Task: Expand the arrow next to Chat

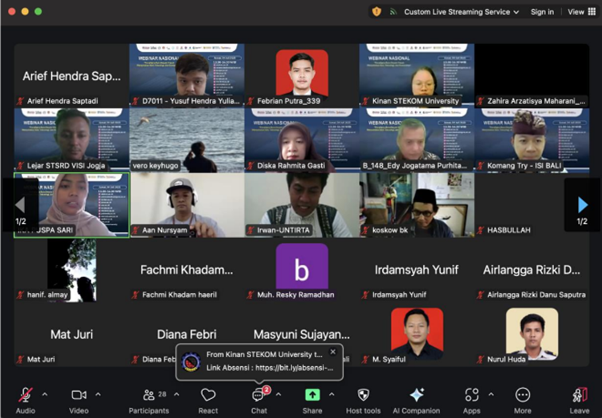Action: pos(279,394)
